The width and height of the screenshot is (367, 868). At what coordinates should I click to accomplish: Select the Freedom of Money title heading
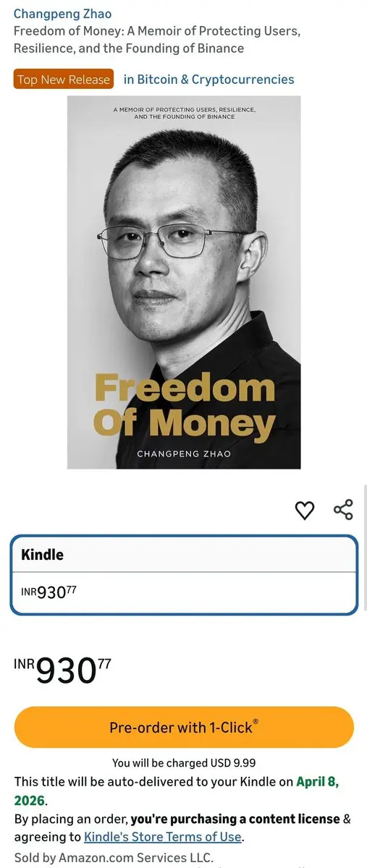pos(157,40)
